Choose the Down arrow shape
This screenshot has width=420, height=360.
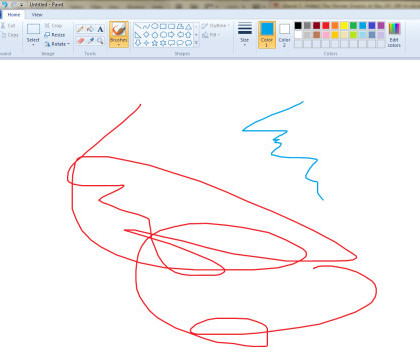tap(138, 43)
